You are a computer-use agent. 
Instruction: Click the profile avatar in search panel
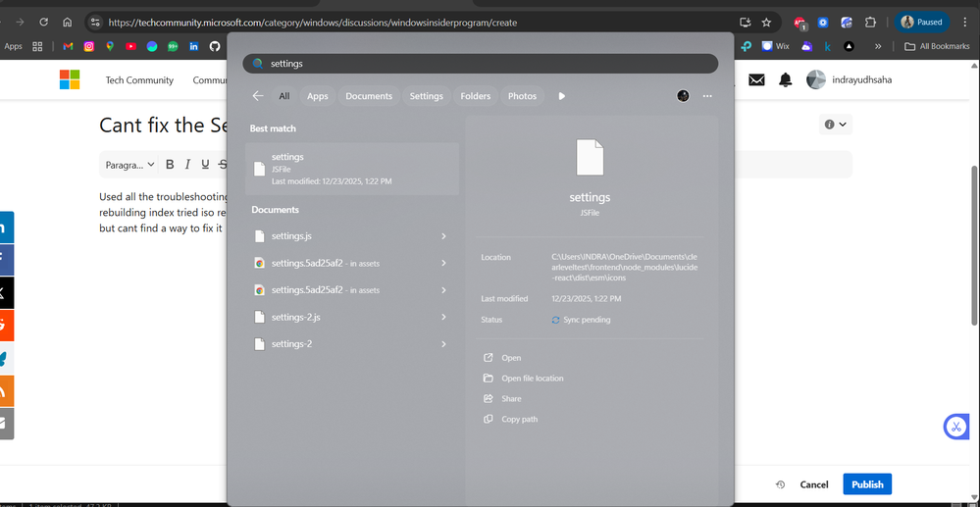point(683,96)
